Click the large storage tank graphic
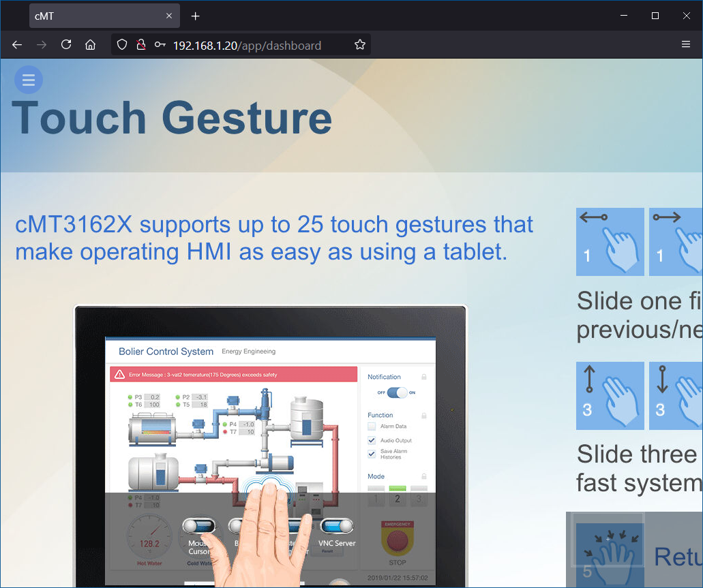This screenshot has width=703, height=588. click(307, 420)
